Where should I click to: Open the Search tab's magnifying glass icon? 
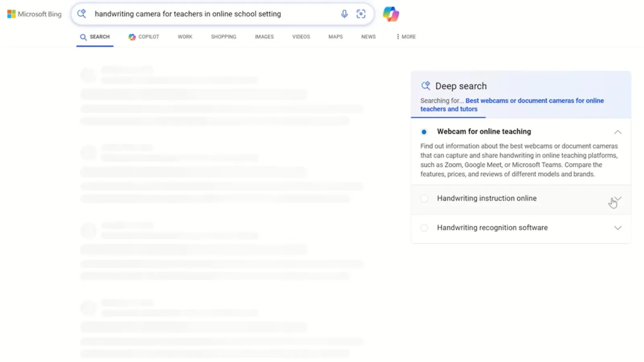pos(84,37)
